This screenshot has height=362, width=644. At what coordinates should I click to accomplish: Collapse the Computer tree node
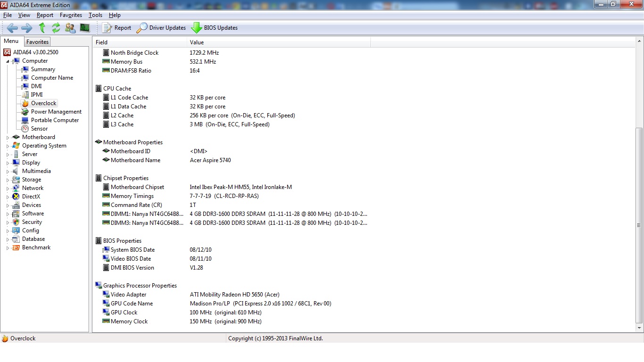coord(8,61)
